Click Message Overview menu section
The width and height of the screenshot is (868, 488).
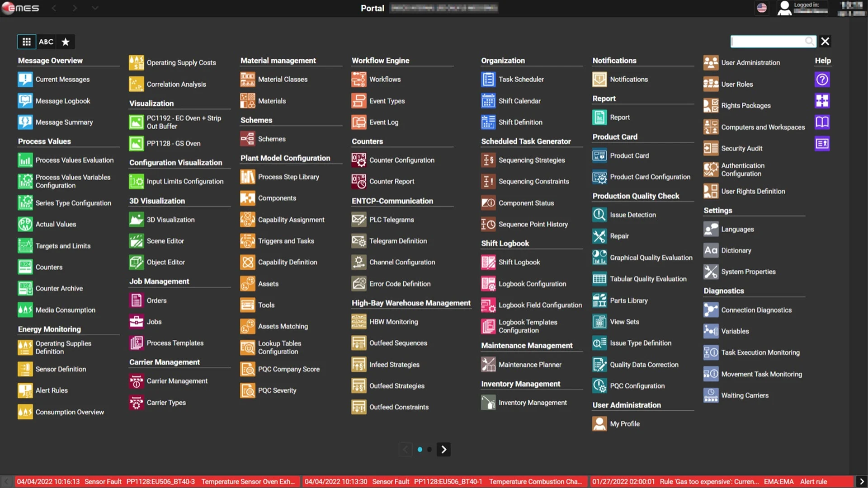[49, 60]
